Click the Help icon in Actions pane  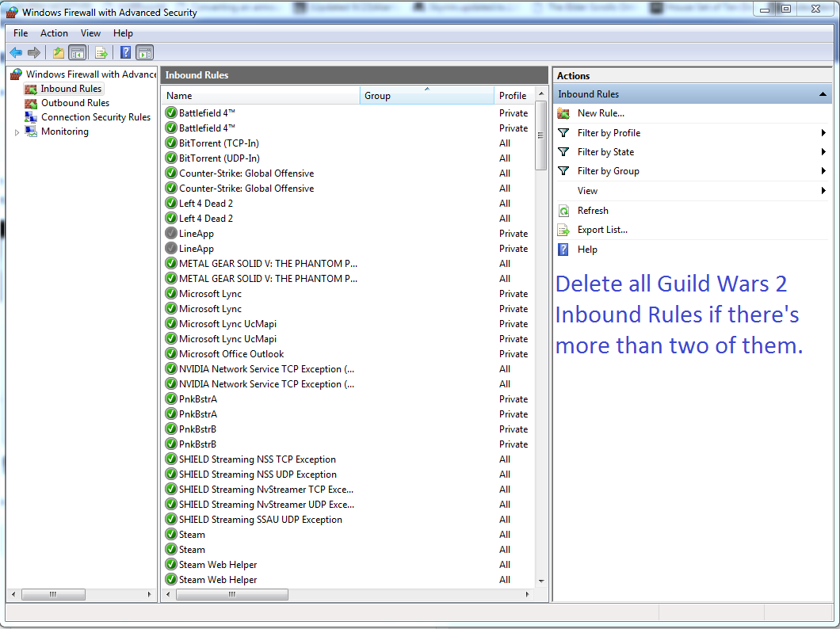[x=563, y=250]
